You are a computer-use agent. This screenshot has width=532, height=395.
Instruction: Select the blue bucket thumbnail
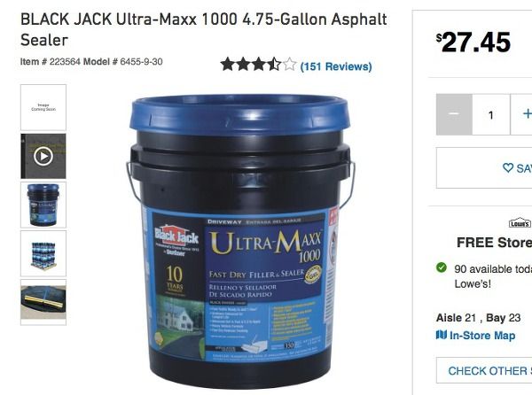(43, 205)
